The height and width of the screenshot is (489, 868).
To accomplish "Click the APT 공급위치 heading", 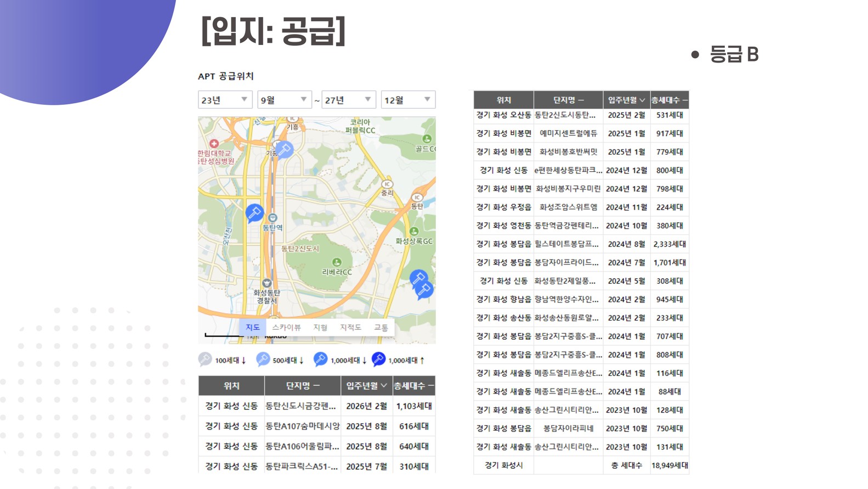I will (226, 76).
